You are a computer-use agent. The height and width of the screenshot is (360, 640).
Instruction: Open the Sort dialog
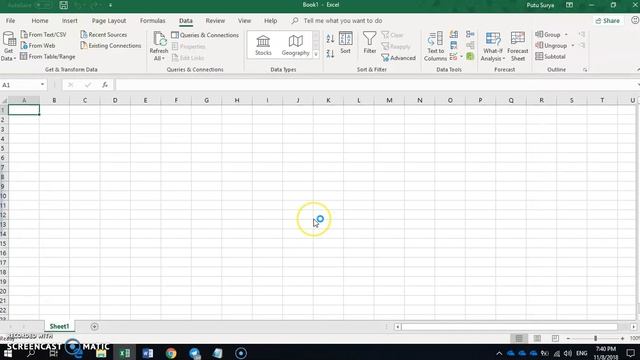345,43
